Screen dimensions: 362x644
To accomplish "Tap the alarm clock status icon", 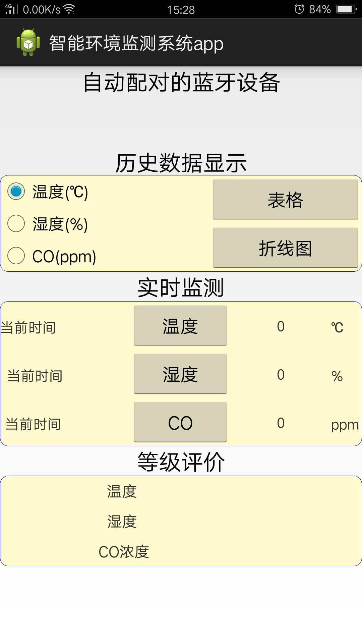I will (299, 9).
